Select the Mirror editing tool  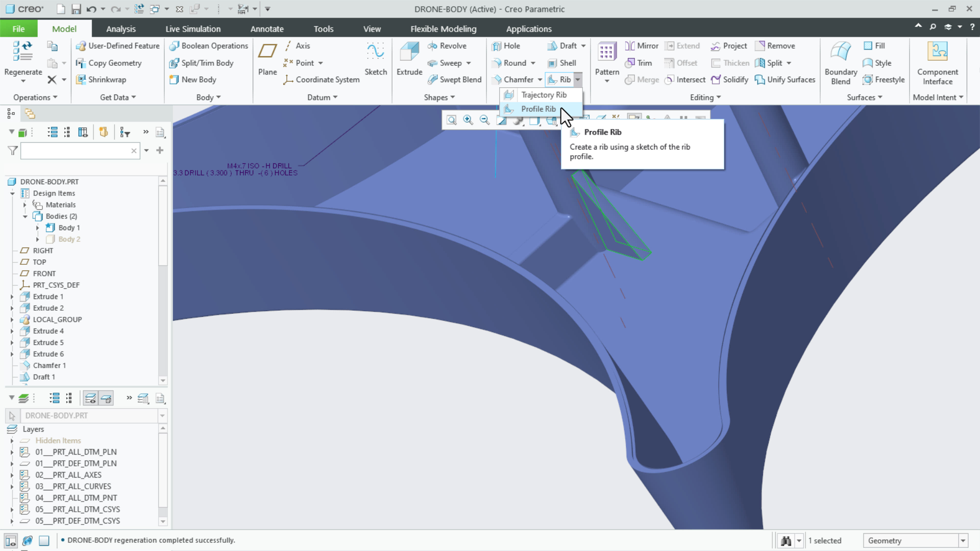click(641, 45)
